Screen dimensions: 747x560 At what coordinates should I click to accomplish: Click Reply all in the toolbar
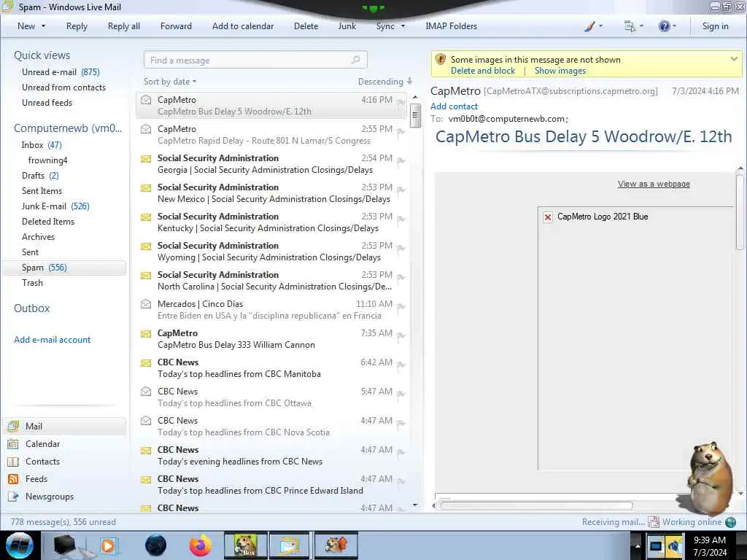click(124, 26)
